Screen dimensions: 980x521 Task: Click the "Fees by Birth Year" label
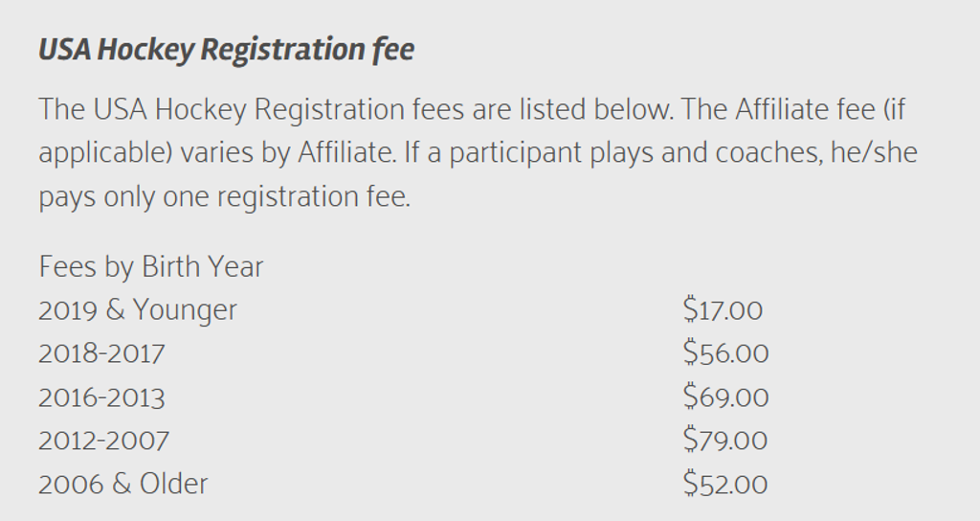[150, 266]
